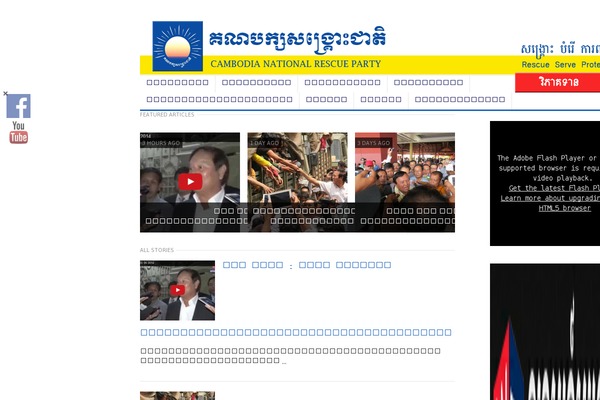The image size is (600, 400).
Task: Close the floating social widget with the X
Action: [5, 93]
